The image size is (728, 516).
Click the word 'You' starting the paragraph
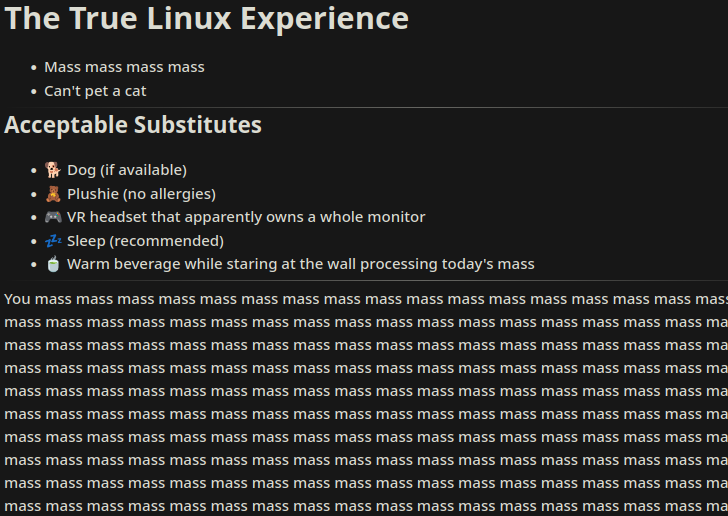pyautogui.click(x=18, y=299)
